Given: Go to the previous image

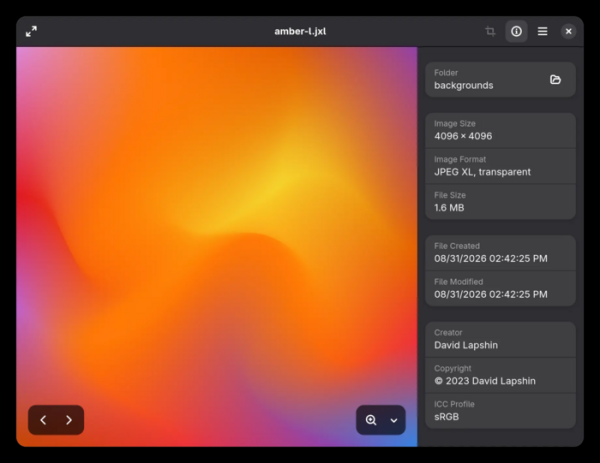Looking at the screenshot, I should pyautogui.click(x=43, y=420).
